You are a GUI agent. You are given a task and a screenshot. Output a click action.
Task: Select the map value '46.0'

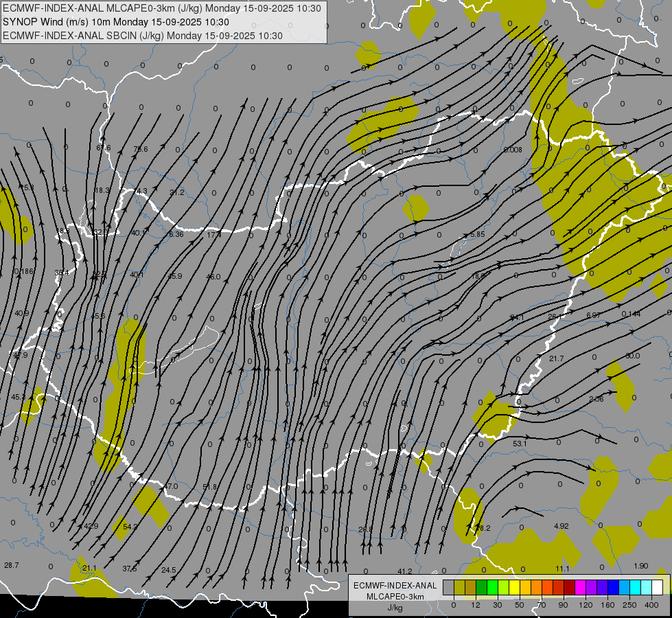pos(213,277)
